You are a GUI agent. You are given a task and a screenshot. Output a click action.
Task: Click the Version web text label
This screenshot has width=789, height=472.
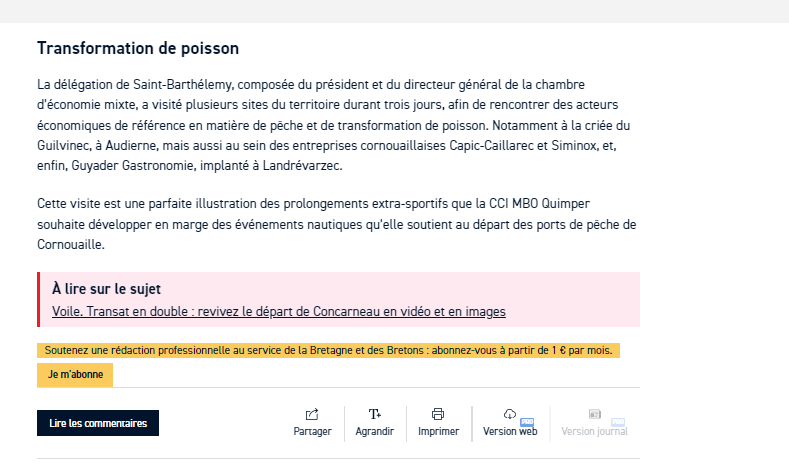pyautogui.click(x=510, y=431)
